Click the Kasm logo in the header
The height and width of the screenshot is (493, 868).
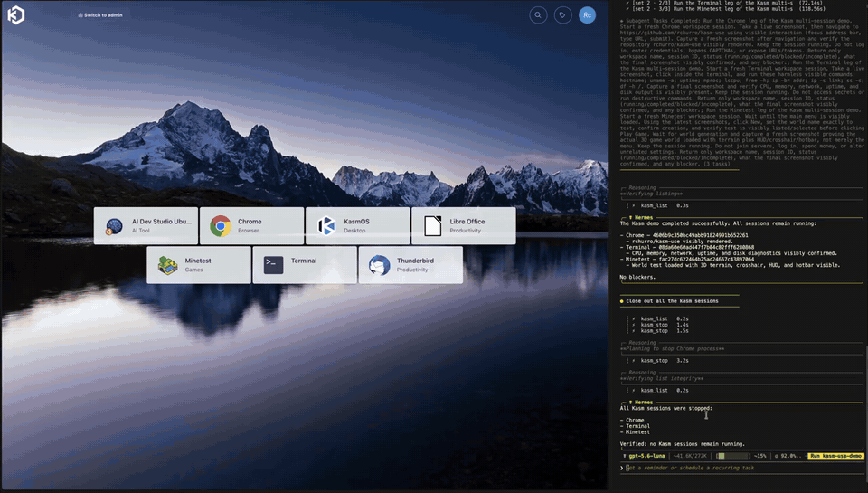tap(16, 15)
